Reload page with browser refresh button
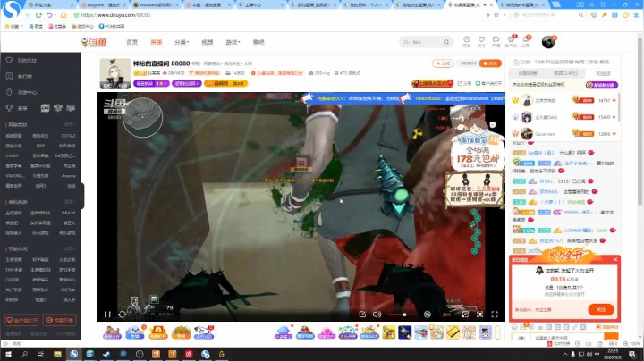This screenshot has height=361, width=644. 38,15
